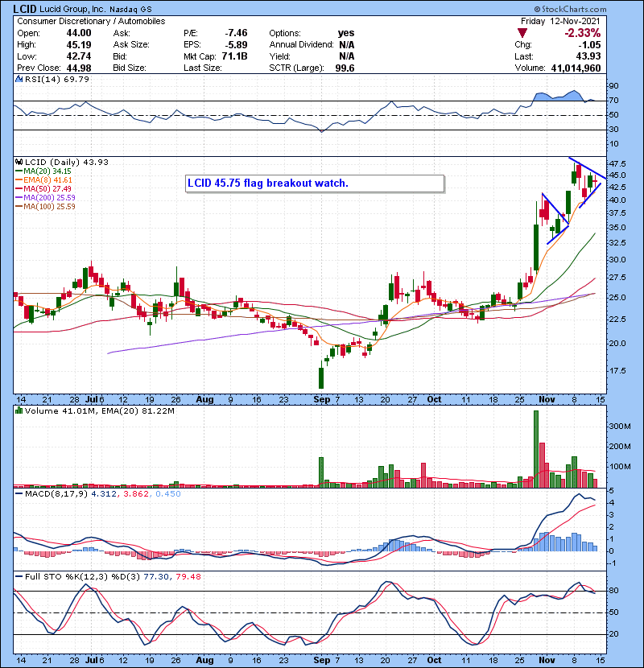Click the EPS value -5.89
644x668 pixels.
point(236,45)
